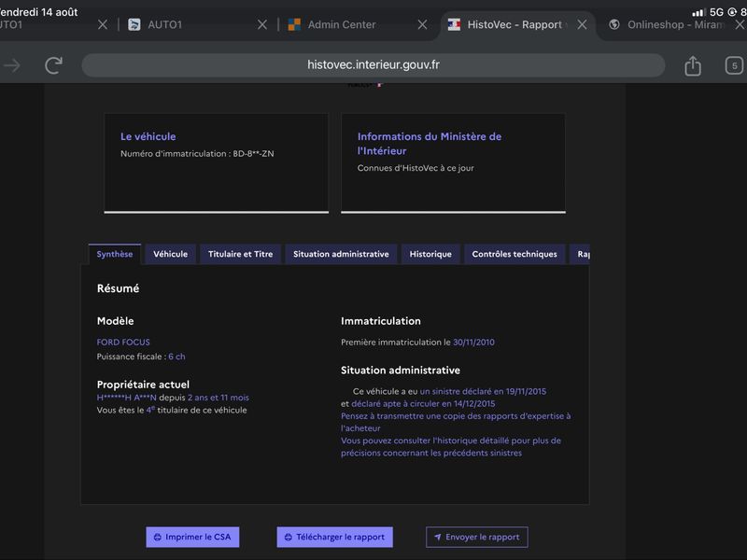Open the Contrôles techniques tab
Viewport: 747px width, 560px height.
[514, 254]
